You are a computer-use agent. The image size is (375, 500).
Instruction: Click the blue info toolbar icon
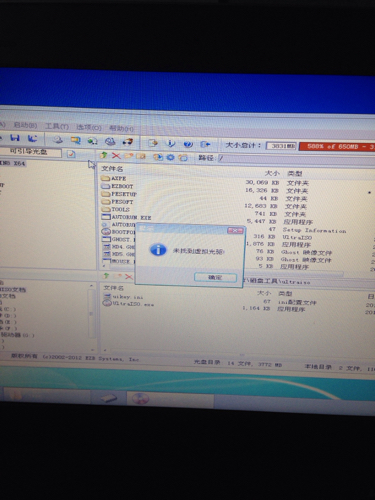click(171, 144)
